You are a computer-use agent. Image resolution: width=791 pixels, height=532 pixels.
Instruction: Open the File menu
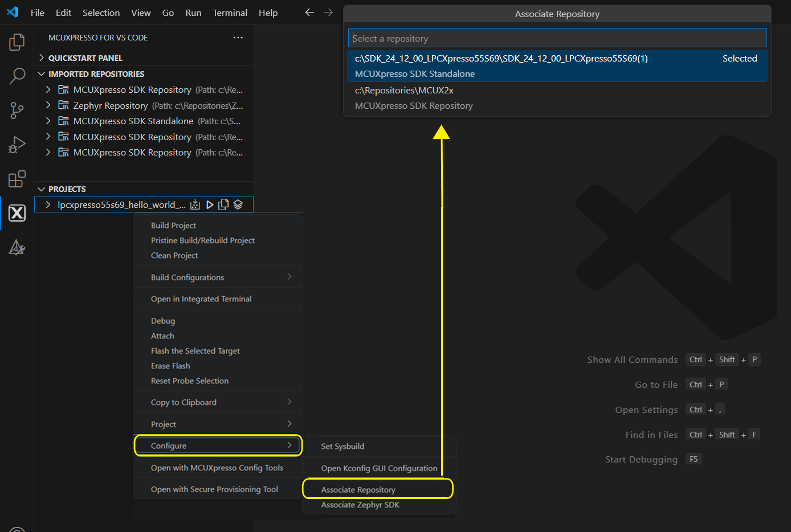pos(38,13)
